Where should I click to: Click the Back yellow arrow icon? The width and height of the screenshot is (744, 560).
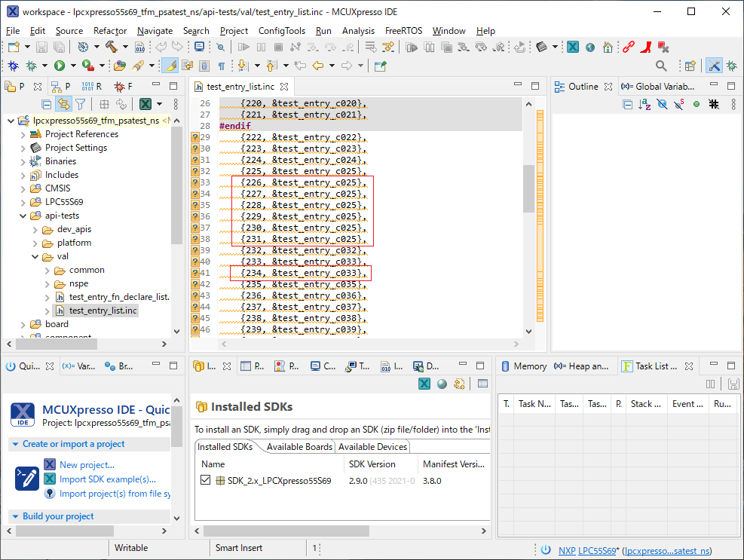(318, 66)
